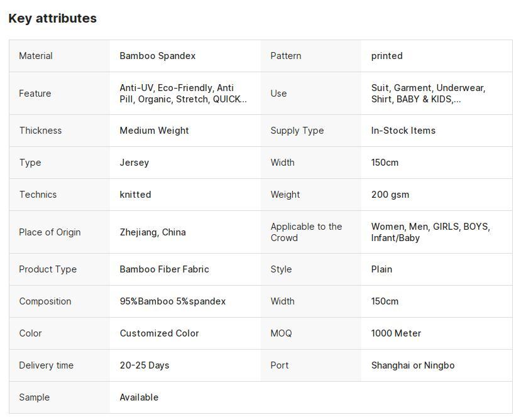
Task: Click the 1000 Meter MOQ value
Action: coord(396,333)
